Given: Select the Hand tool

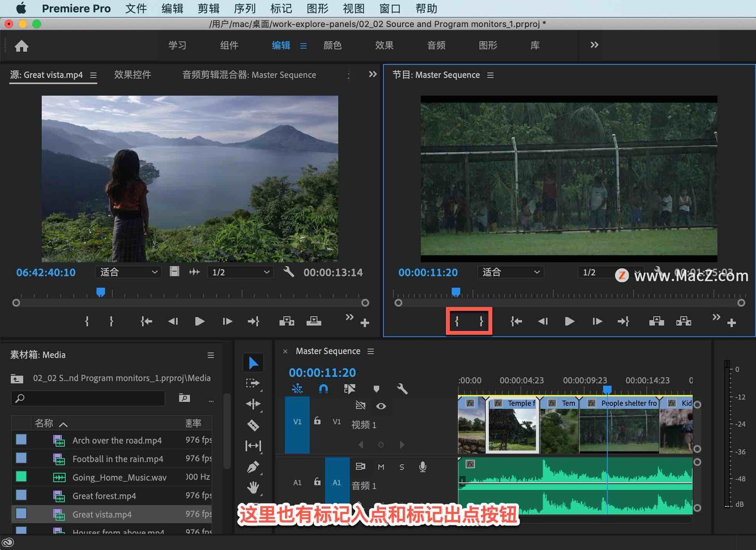Looking at the screenshot, I should point(253,488).
